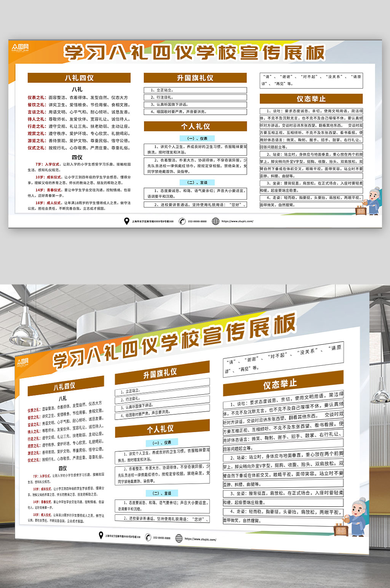Select the 八礼四仪 brown header on the lower mockup
The height and width of the screenshot is (588, 390).
click(x=66, y=386)
